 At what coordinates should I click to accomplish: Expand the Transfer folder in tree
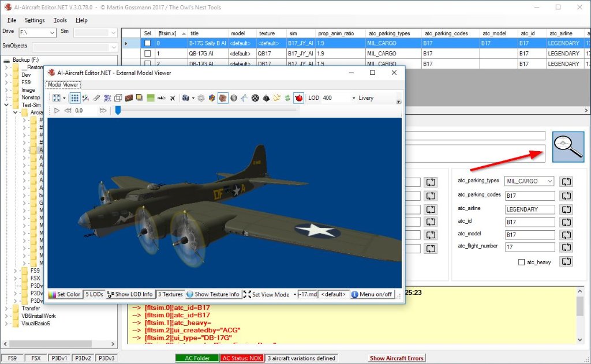pyautogui.click(x=6, y=308)
